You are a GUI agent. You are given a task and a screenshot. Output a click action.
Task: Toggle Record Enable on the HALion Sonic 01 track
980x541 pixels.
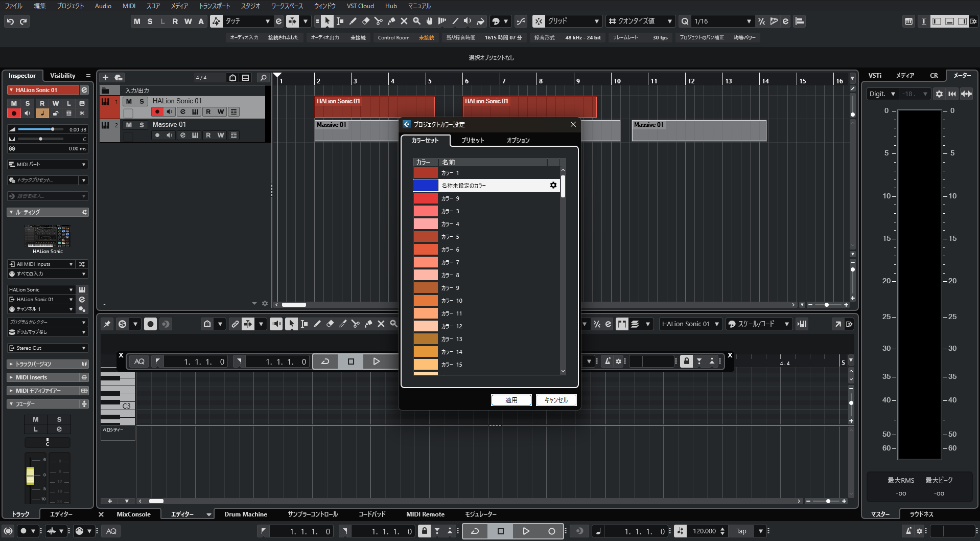tap(157, 112)
